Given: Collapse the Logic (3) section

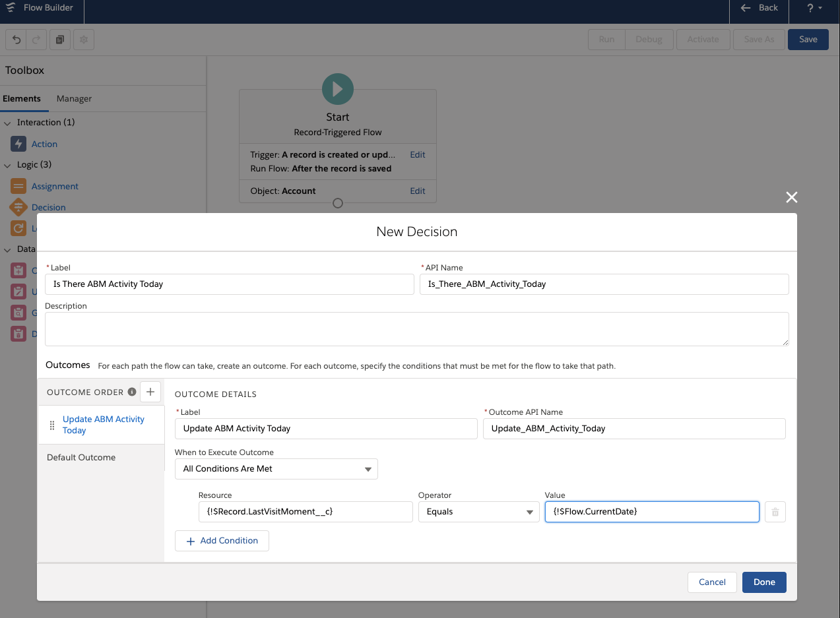Looking at the screenshot, I should (8, 165).
